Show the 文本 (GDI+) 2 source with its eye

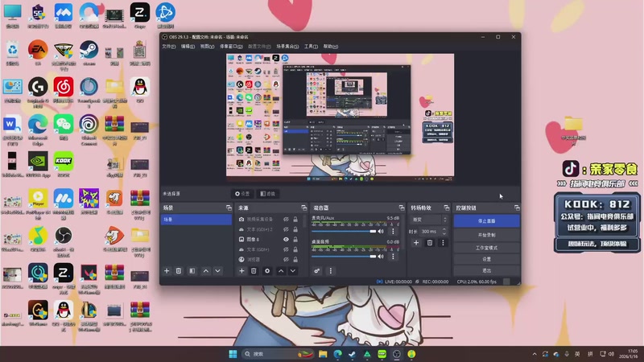[x=286, y=229]
